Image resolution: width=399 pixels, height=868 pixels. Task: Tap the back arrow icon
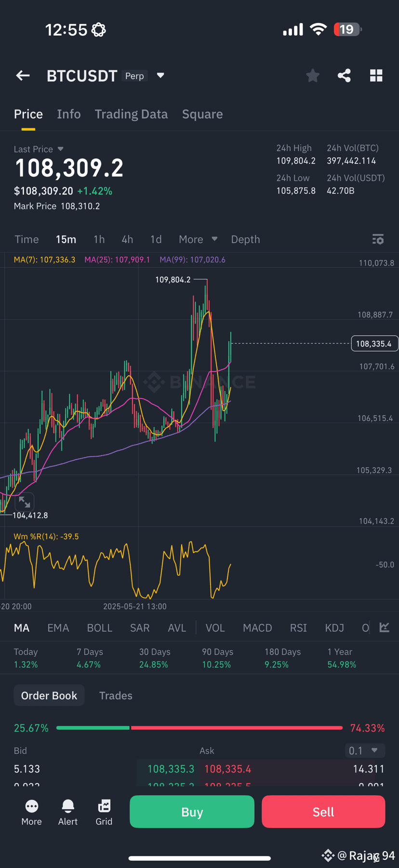(x=23, y=75)
